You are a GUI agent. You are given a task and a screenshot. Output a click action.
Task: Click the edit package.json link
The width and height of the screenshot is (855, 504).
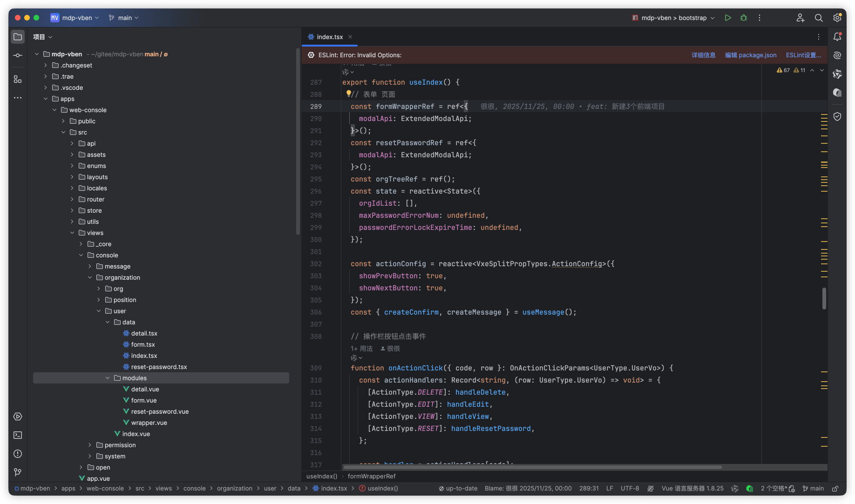coord(751,55)
